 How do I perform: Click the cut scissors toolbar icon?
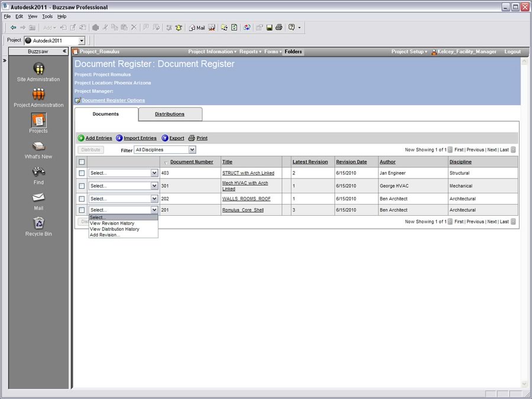pyautogui.click(x=105, y=27)
